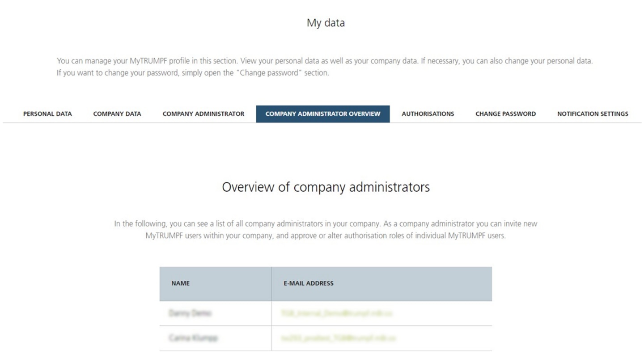
Task: Open the Authorisations tab
Action: [x=428, y=114]
